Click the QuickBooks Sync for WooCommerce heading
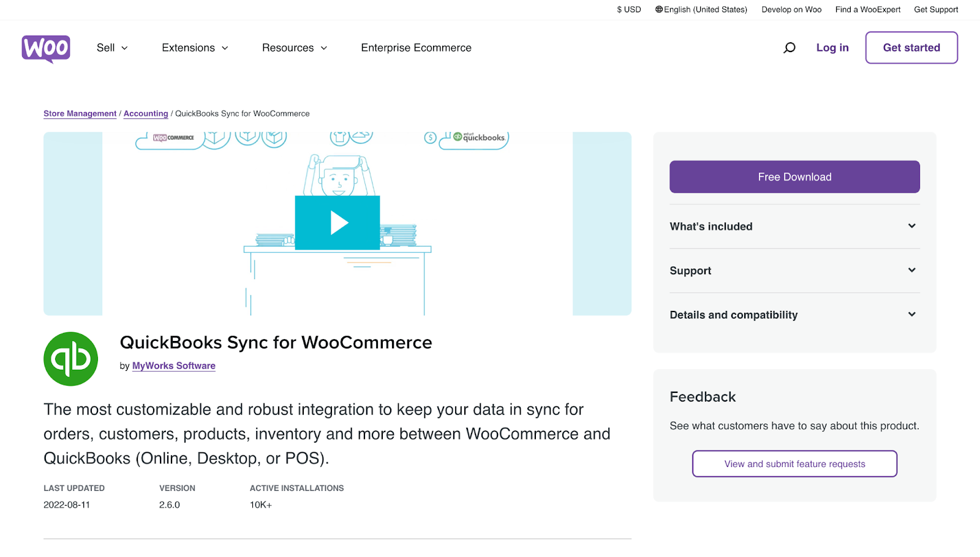The image size is (980, 557). tap(276, 343)
